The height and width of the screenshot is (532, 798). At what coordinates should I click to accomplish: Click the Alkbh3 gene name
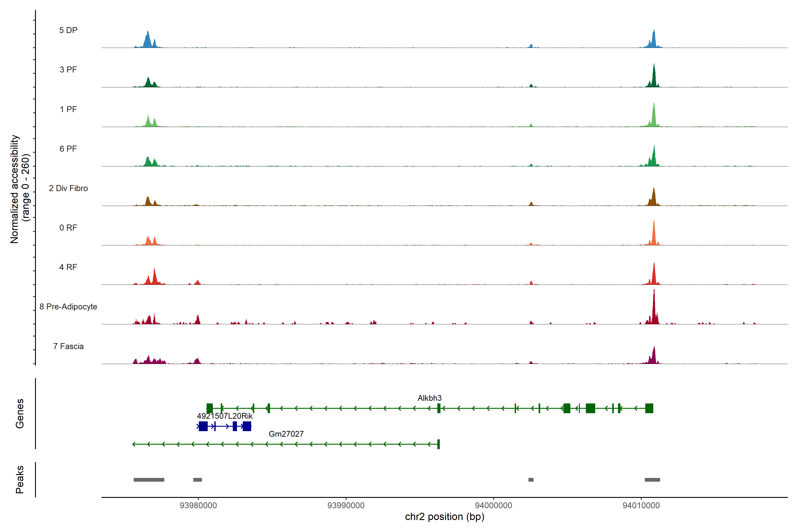coord(429,398)
